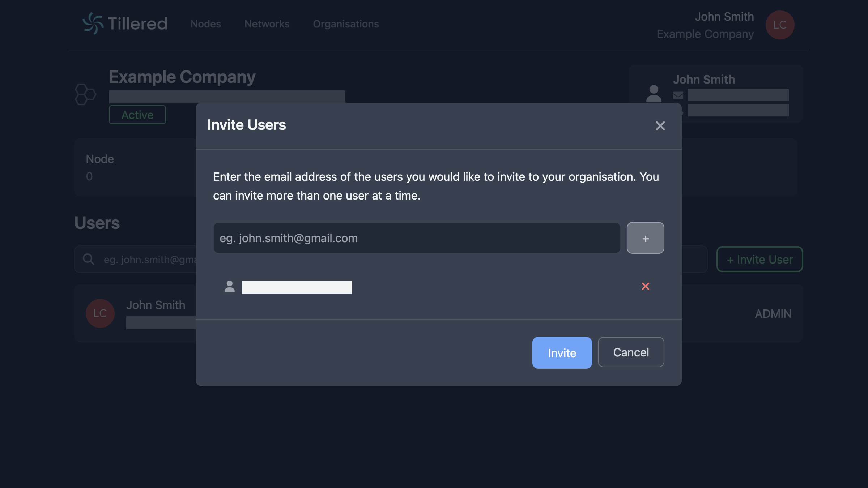Click the magnifier icon in the search bar

tap(89, 259)
